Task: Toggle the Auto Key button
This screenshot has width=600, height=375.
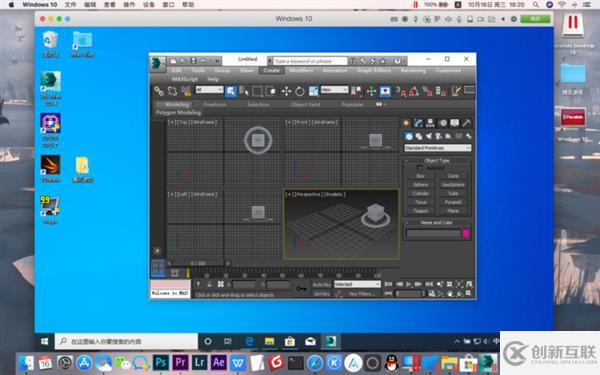Action: [x=322, y=284]
